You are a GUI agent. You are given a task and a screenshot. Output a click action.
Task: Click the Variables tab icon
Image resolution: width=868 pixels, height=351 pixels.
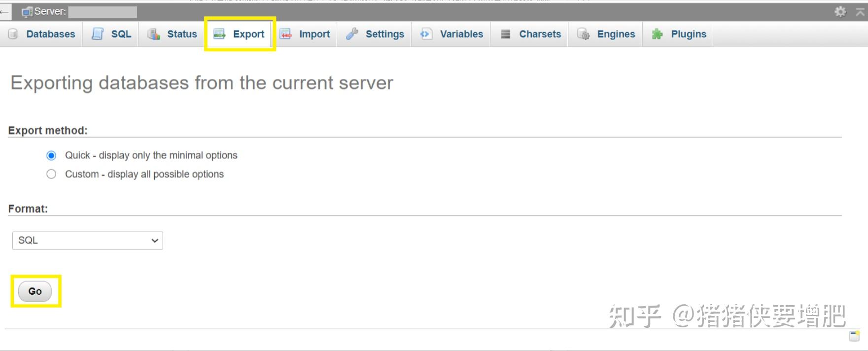pyautogui.click(x=426, y=34)
